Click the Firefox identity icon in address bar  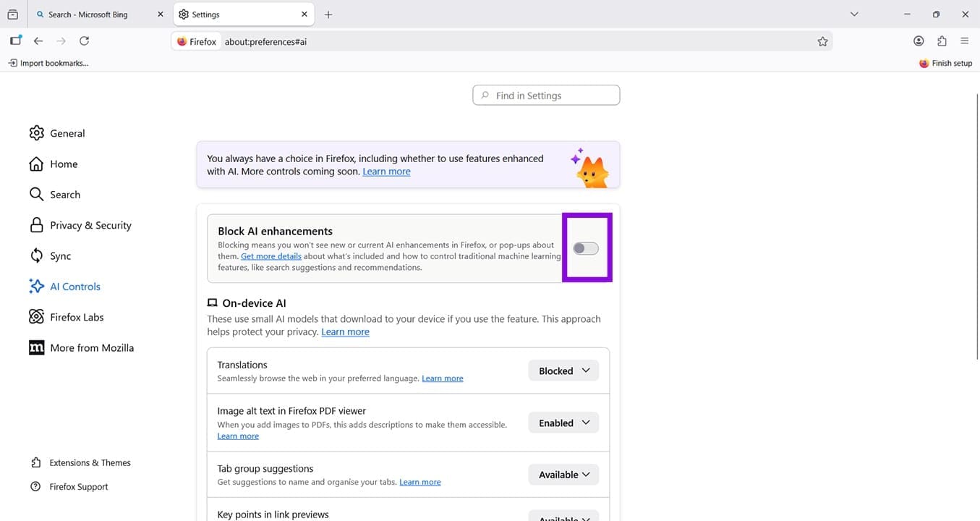(196, 42)
